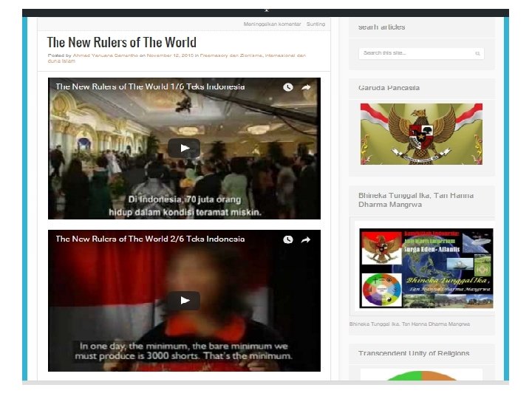The height and width of the screenshot is (399, 532).
Task: Click the 'Transcendent Unity of Religions' heading
Action: [x=414, y=353]
